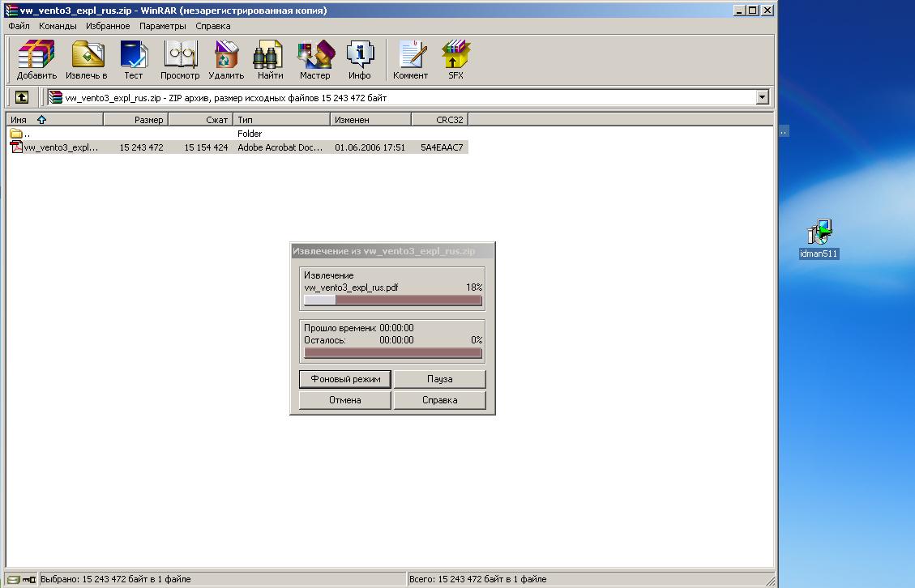Click the PDF icon of vw_vento3_expl file
Viewport: 915px width, 588px height.
click(x=16, y=147)
